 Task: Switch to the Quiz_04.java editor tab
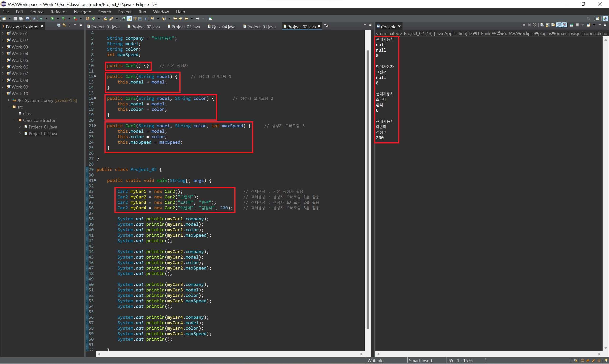223,27
